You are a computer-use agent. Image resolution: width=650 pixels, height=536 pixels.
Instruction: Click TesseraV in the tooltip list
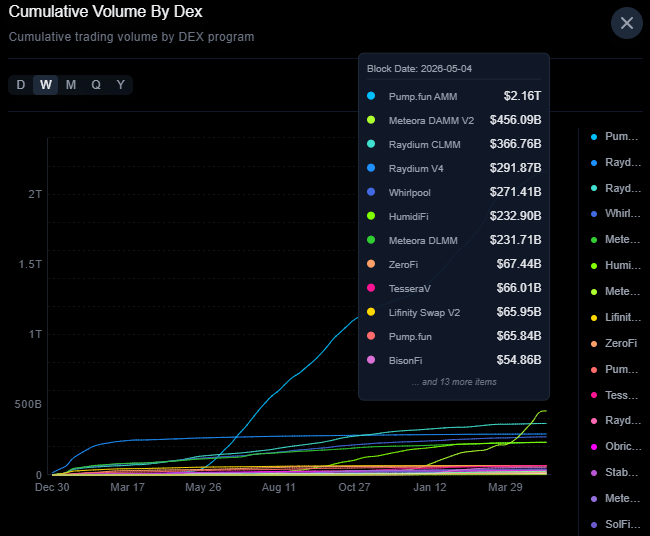pos(410,289)
